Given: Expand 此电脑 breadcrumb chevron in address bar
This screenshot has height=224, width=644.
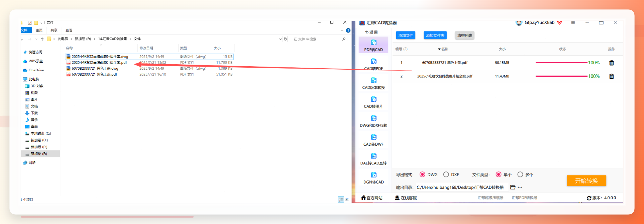Looking at the screenshot, I should (x=71, y=39).
